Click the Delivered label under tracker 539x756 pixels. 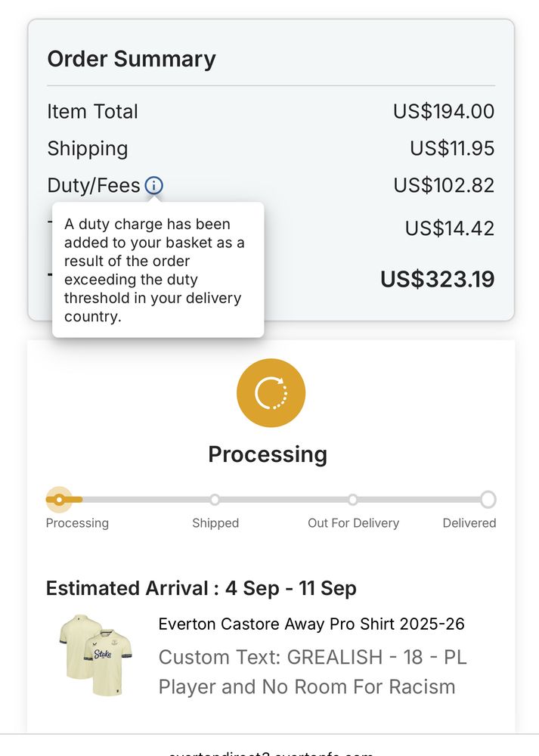click(x=469, y=523)
